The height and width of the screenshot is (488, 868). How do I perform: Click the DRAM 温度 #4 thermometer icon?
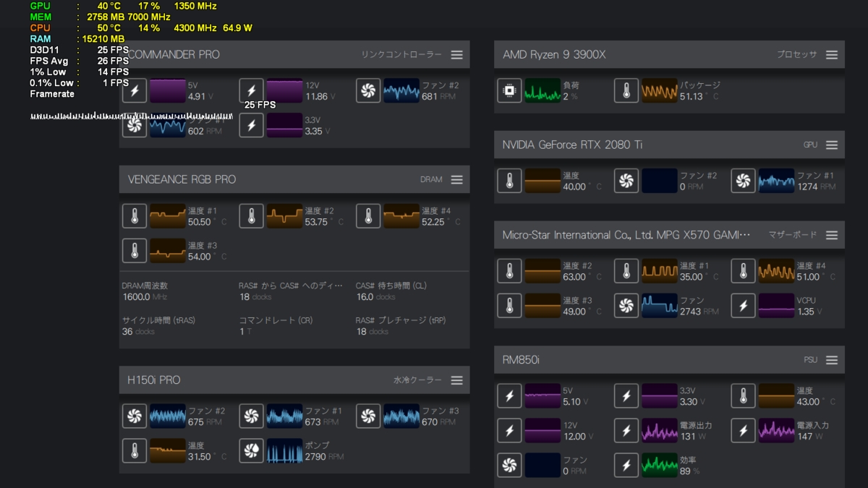(369, 216)
